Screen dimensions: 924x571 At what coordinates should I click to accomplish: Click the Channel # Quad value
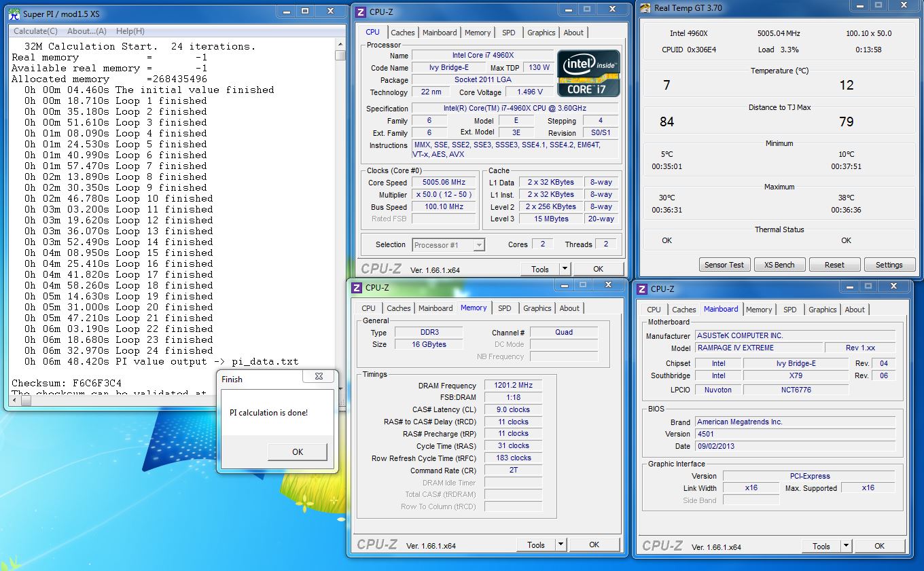[564, 333]
